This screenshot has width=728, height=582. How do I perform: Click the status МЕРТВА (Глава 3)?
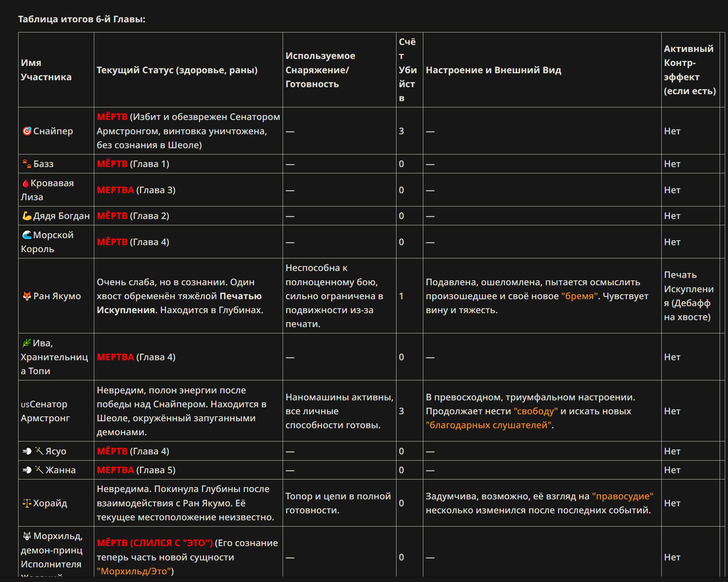tap(136, 190)
